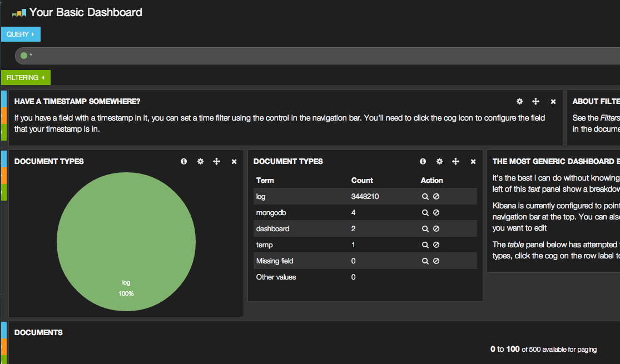Click magnifier icon in the Missing field row

click(425, 261)
